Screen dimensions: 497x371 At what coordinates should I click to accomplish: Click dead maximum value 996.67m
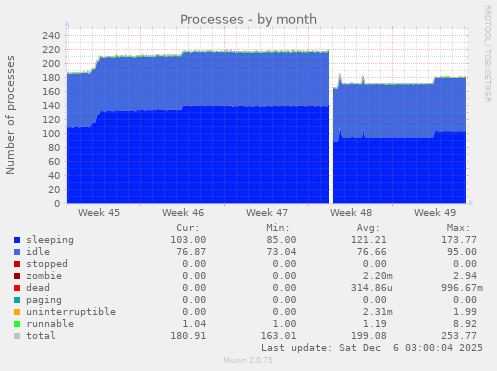[x=462, y=288]
